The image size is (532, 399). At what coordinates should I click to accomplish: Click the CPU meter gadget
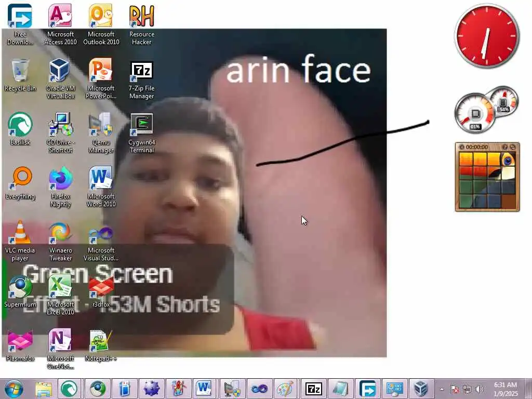pyautogui.click(x=475, y=114)
